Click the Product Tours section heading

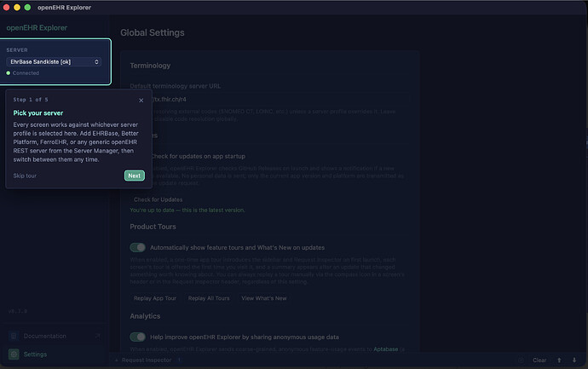pos(153,227)
